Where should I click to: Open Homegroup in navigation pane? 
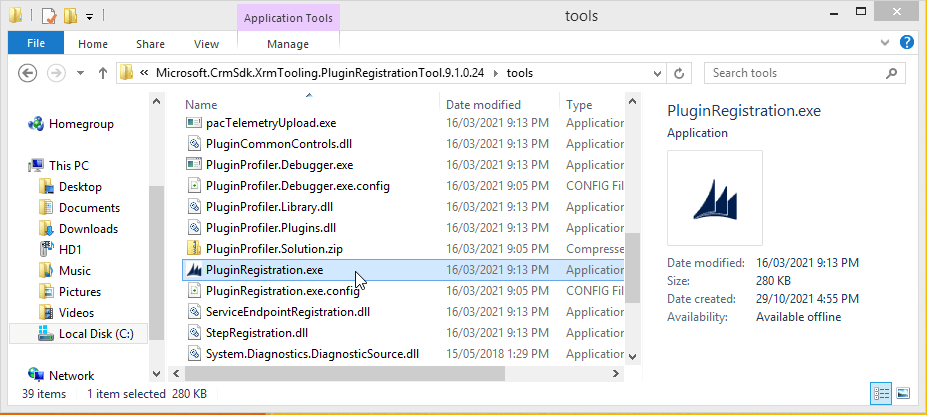click(x=81, y=124)
